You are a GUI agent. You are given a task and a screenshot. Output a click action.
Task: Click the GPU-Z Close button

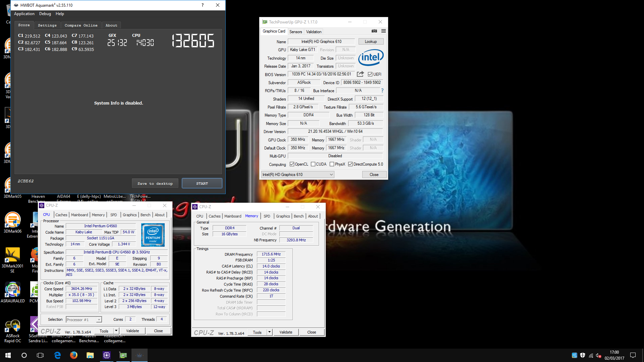(x=374, y=175)
